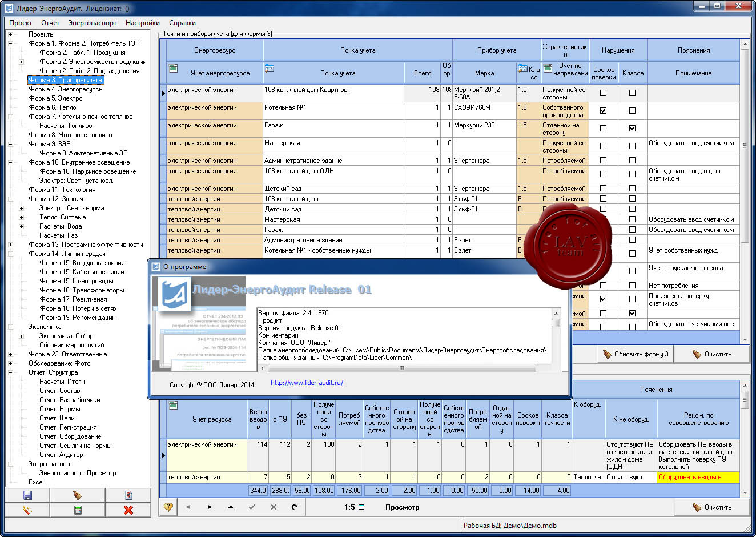Uncheck 'Сроков поверки' checkbox for Котельная №1

[603, 111]
